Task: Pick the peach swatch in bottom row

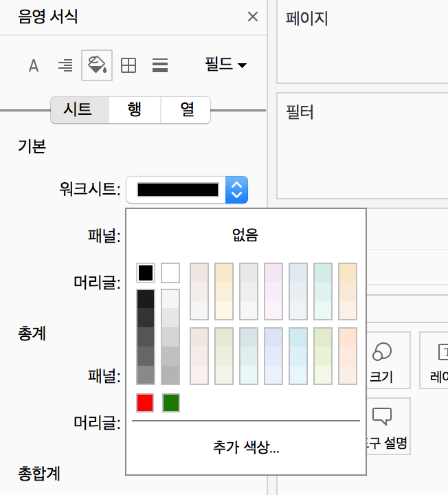Action: (x=348, y=356)
